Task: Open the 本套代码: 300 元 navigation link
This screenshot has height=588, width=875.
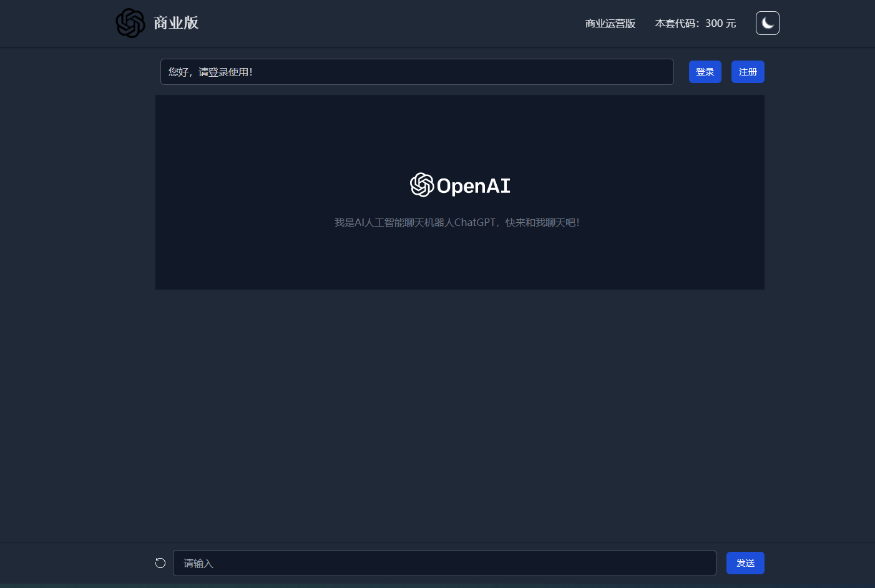Action: (x=695, y=23)
